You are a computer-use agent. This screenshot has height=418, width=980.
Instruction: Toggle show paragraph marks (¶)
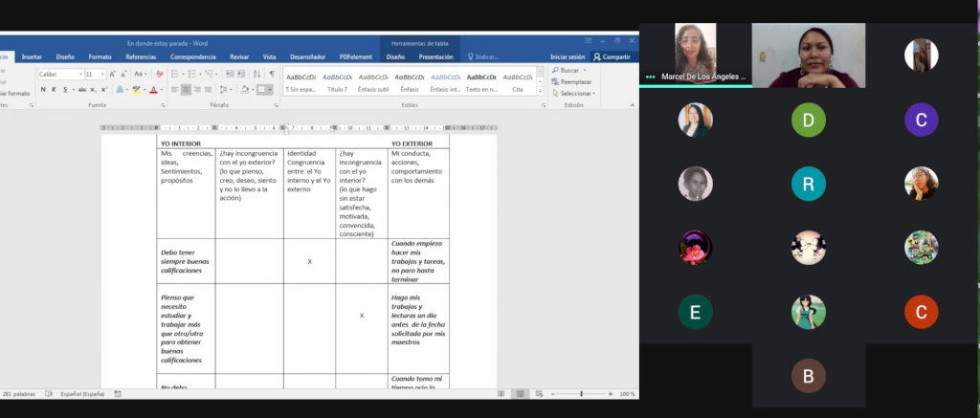[272, 74]
